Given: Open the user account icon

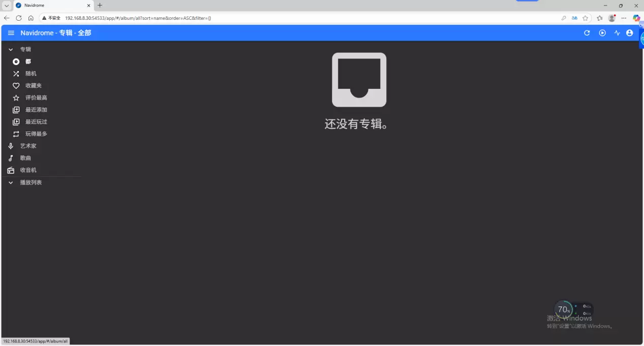Looking at the screenshot, I should [630, 33].
